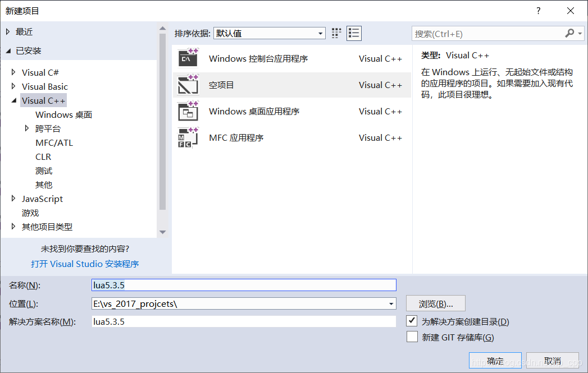
Task: Collapse the Visual C++ node
Action: click(14, 100)
